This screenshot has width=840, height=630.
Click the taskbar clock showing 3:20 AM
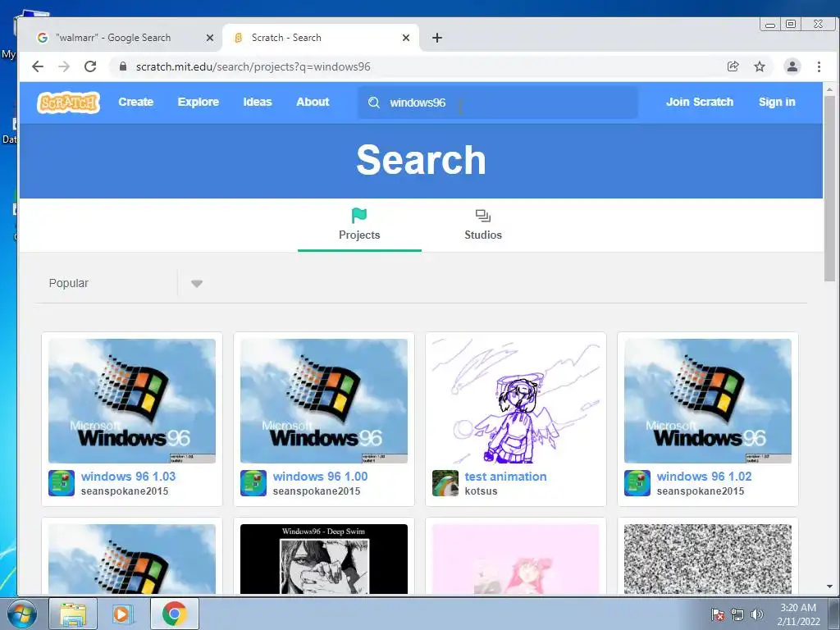798,614
